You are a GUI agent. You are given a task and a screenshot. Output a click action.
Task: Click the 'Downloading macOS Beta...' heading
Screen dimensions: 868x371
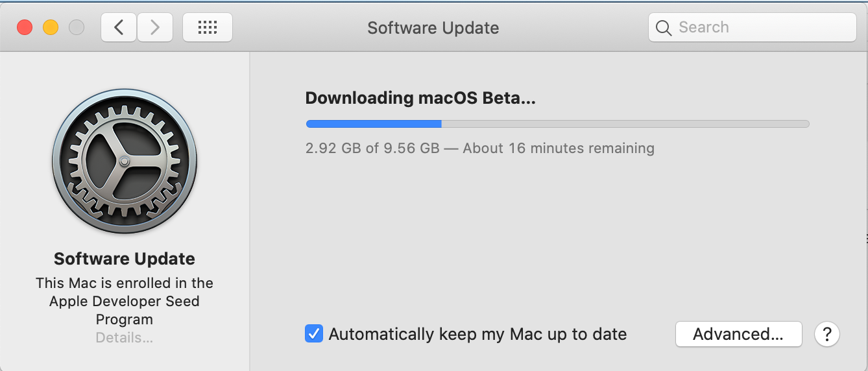pyautogui.click(x=420, y=98)
